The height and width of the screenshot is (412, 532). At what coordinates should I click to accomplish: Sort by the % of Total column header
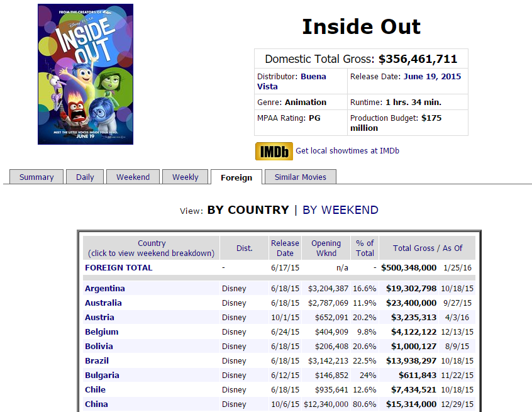coord(365,248)
